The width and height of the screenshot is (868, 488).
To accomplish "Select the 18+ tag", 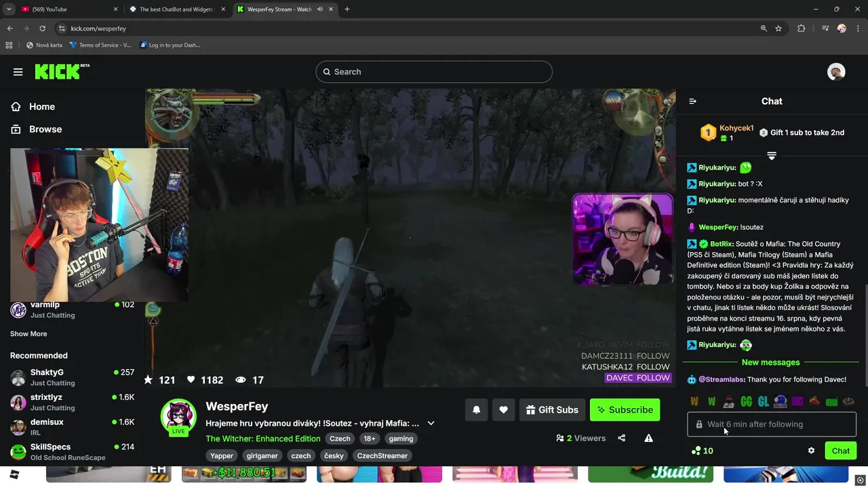I will pyautogui.click(x=369, y=439).
